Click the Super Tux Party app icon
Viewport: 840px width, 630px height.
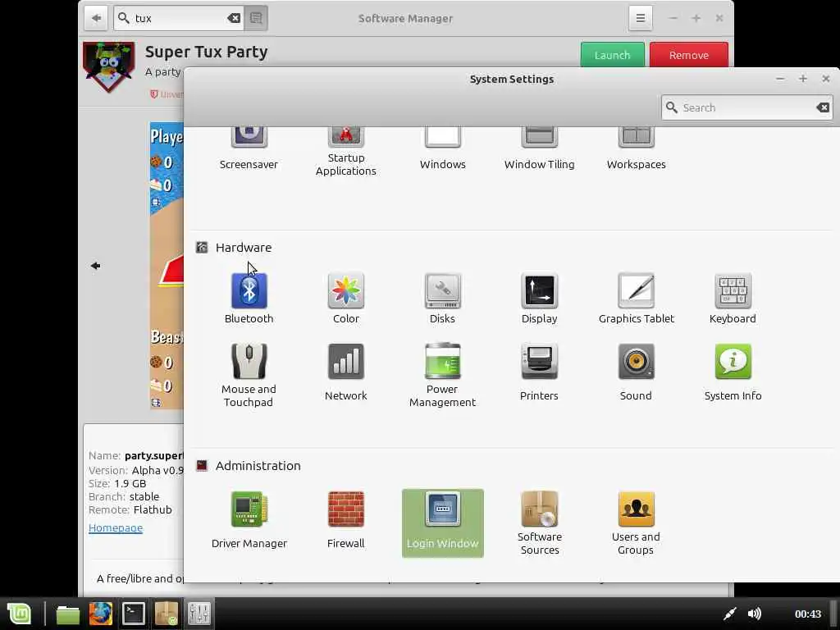(109, 67)
